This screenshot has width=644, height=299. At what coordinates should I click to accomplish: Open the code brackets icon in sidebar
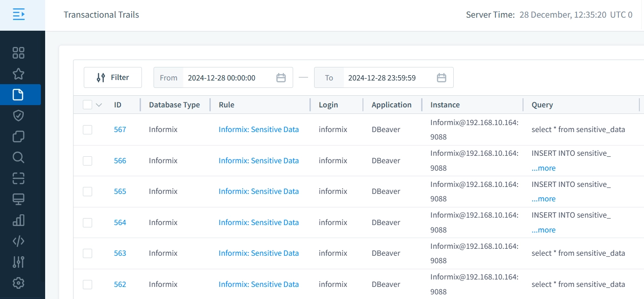(x=19, y=241)
